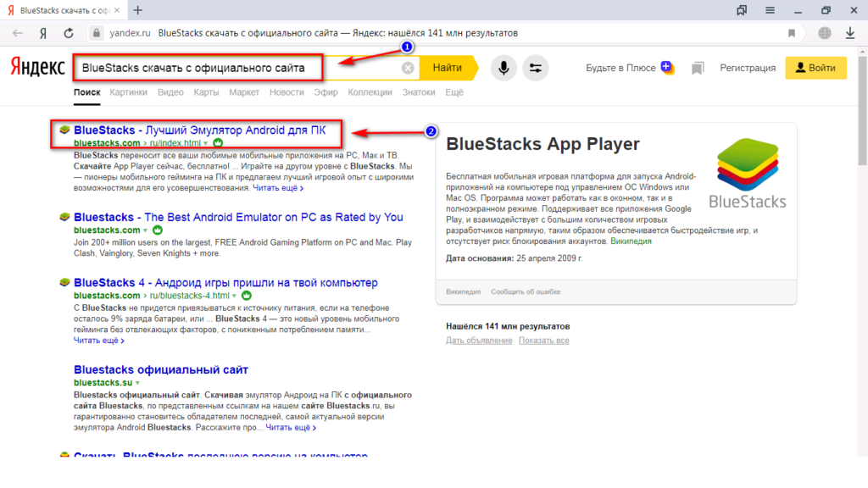The height and width of the screenshot is (488, 868).
Task: Click Читать ещё under BlueStacks 4 result
Action: click(x=98, y=341)
